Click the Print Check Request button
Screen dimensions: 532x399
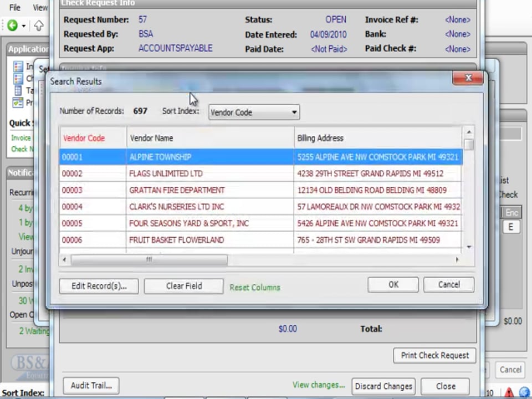[x=434, y=356]
